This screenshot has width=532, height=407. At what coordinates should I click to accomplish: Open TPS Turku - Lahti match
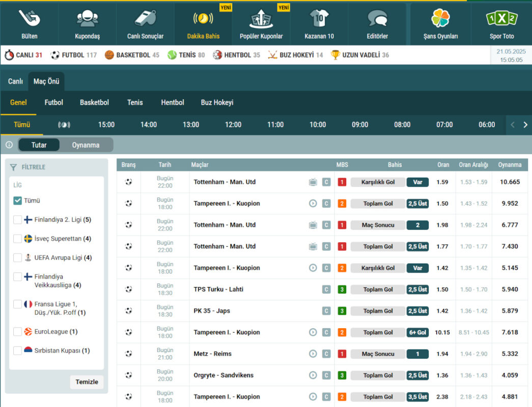pyautogui.click(x=218, y=289)
